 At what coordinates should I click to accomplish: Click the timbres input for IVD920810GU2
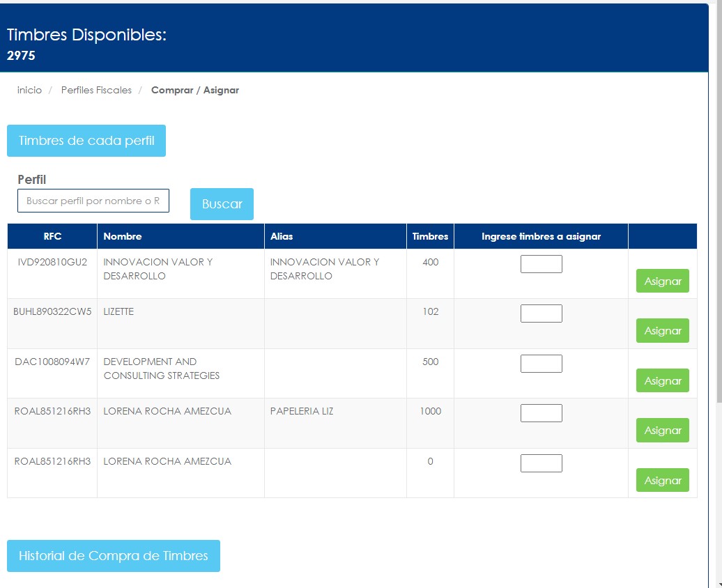pos(541,264)
